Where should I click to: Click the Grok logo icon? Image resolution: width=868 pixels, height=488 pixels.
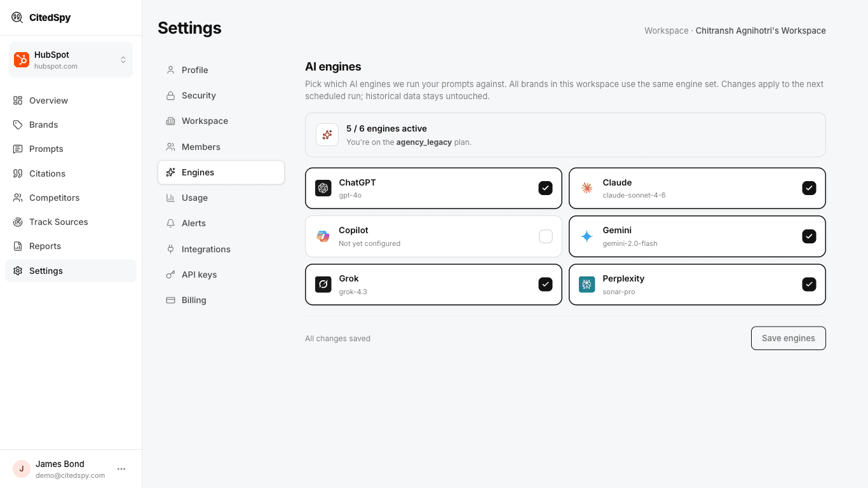tap(323, 284)
